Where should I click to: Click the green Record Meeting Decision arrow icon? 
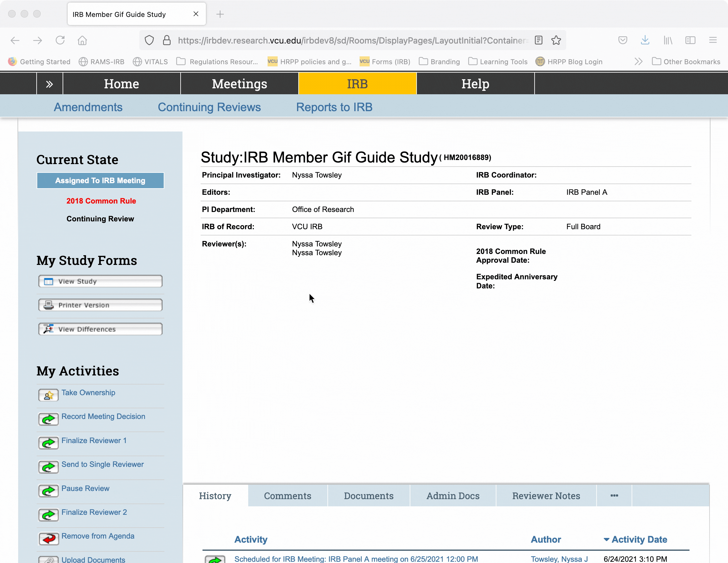coord(48,419)
